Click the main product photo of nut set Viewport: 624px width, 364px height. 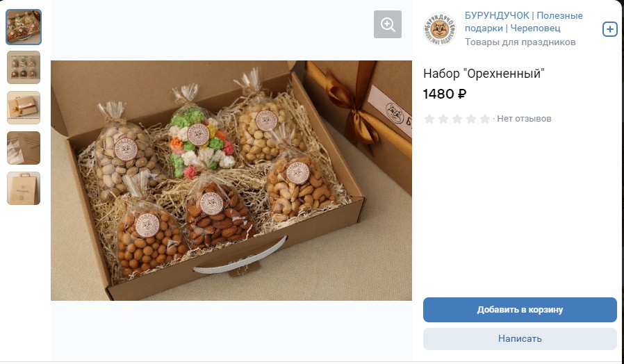click(231, 180)
